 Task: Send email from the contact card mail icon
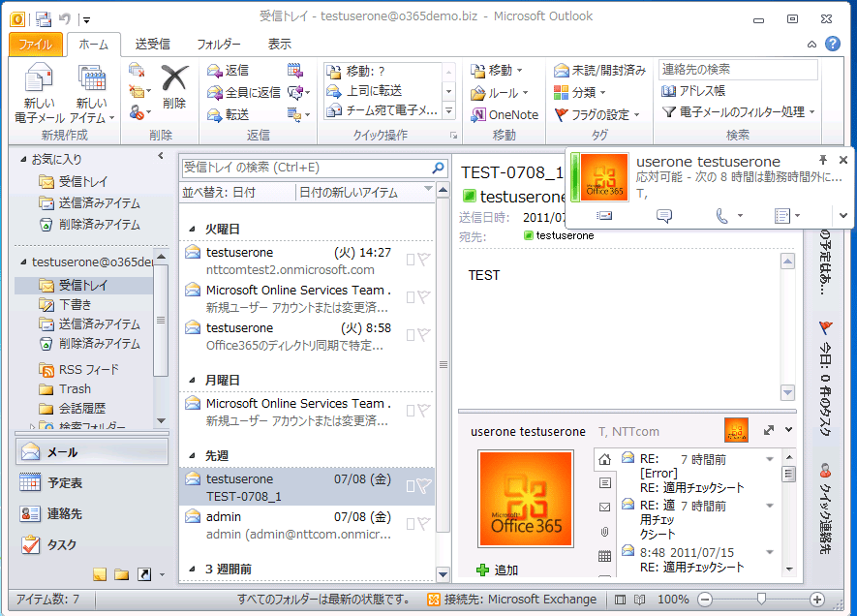pos(604,216)
